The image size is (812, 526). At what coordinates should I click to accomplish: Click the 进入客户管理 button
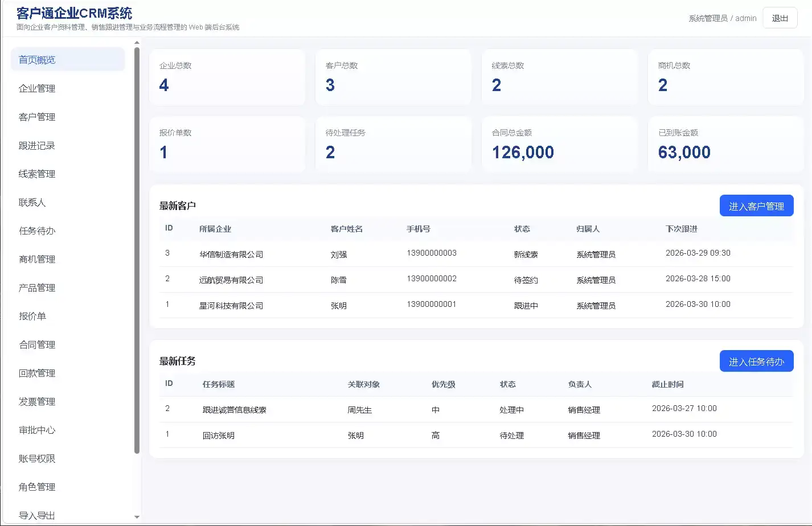[x=756, y=206]
